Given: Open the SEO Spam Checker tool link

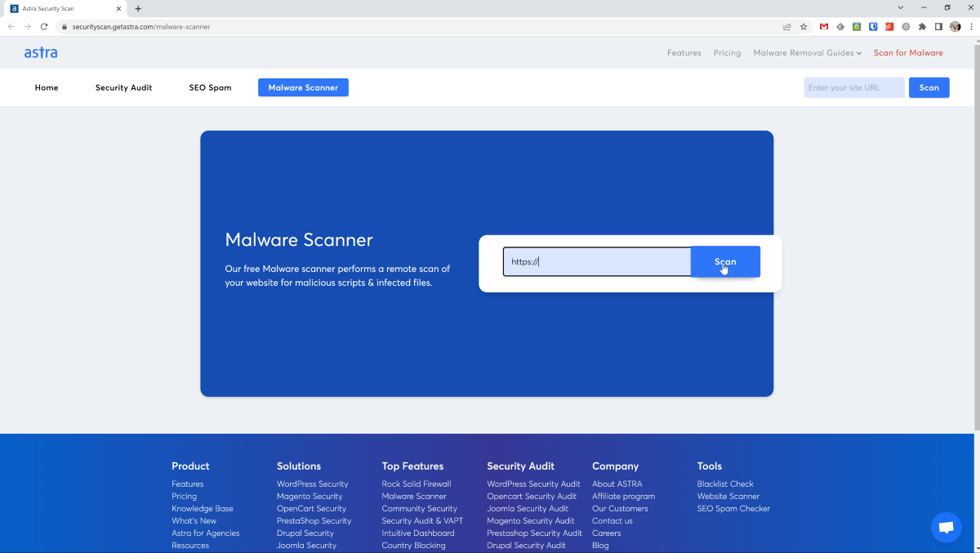Looking at the screenshot, I should click(733, 509).
